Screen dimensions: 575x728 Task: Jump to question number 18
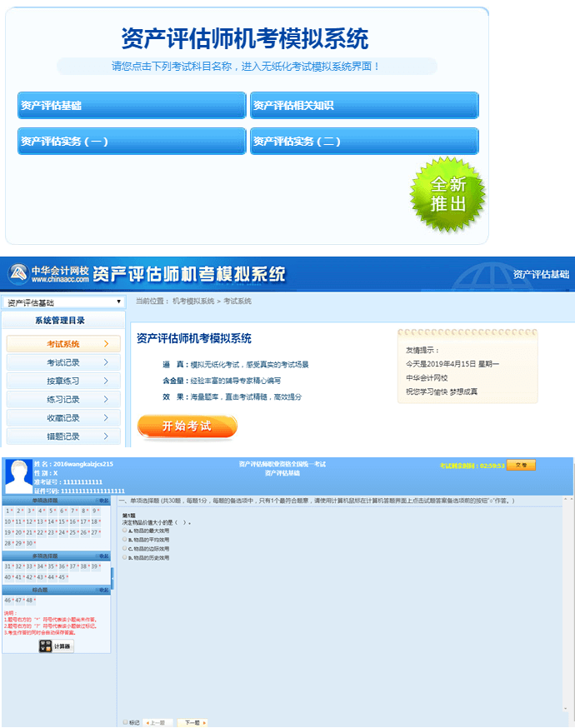[96, 521]
